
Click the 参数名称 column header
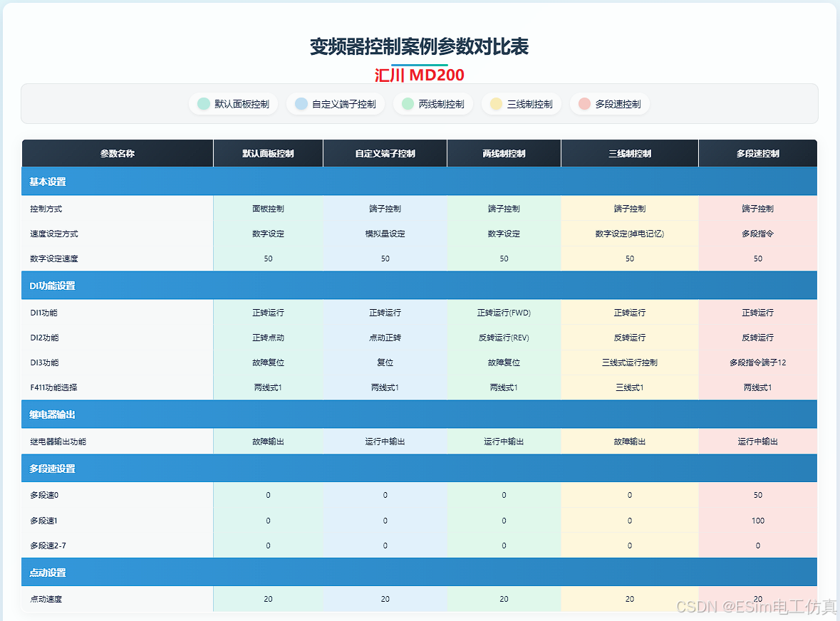click(x=118, y=154)
